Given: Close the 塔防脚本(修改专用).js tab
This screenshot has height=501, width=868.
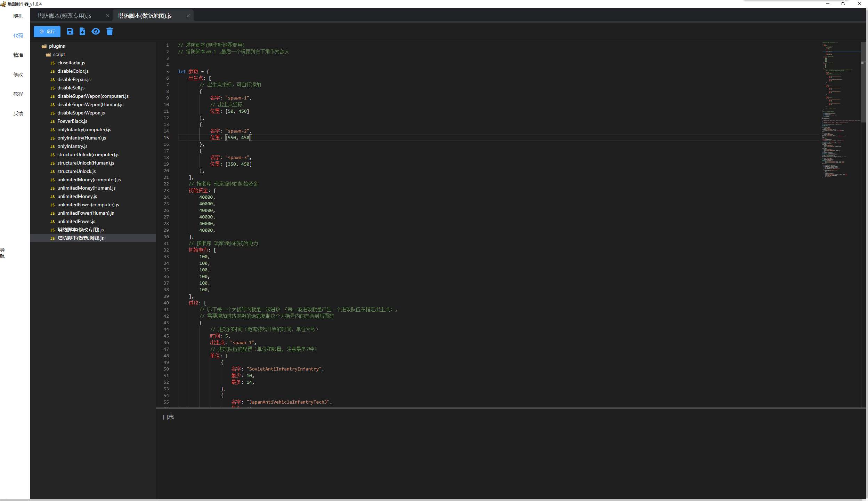Looking at the screenshot, I should click(108, 16).
